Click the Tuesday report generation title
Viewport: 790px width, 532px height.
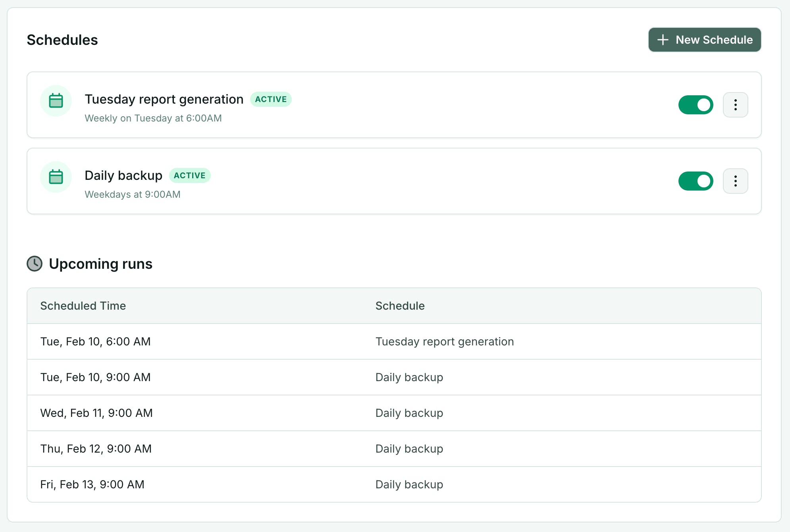click(x=164, y=99)
